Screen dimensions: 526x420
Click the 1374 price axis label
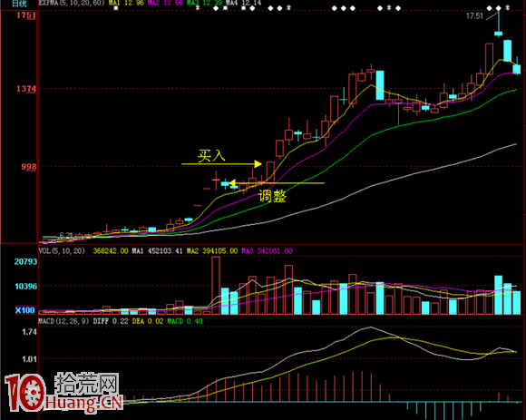(x=25, y=89)
